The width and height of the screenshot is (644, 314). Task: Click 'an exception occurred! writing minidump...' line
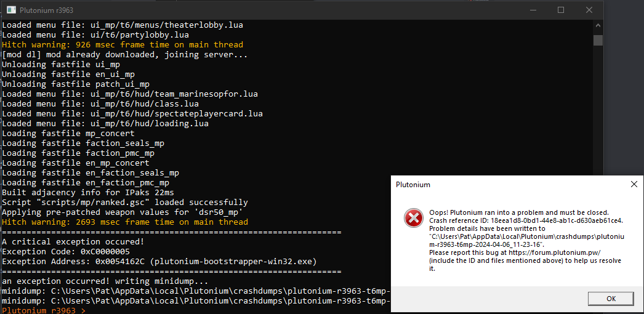coord(105,281)
